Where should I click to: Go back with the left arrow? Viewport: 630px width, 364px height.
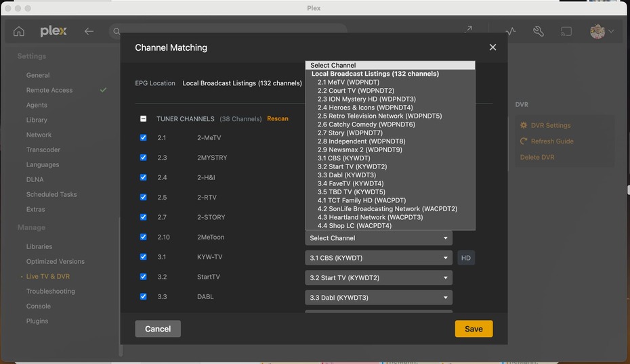tap(89, 31)
